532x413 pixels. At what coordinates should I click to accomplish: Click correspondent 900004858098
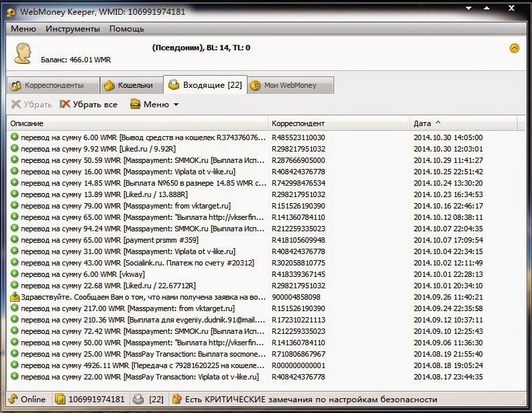(296, 297)
